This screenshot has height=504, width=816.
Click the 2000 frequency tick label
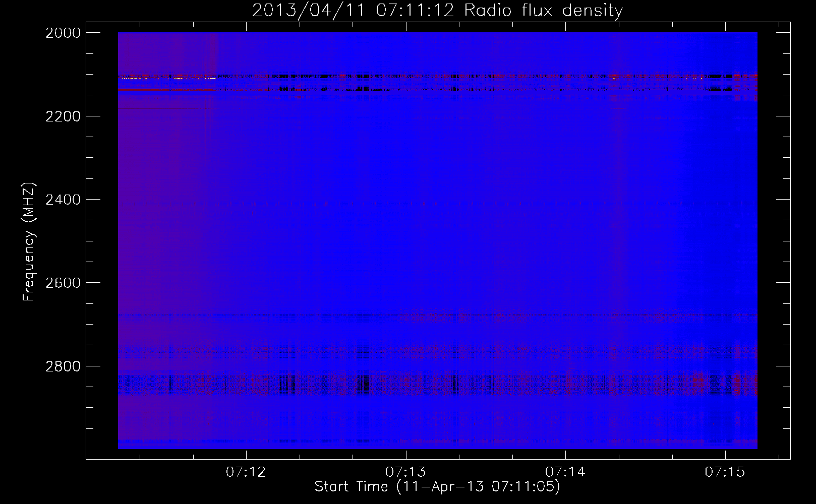pos(63,33)
